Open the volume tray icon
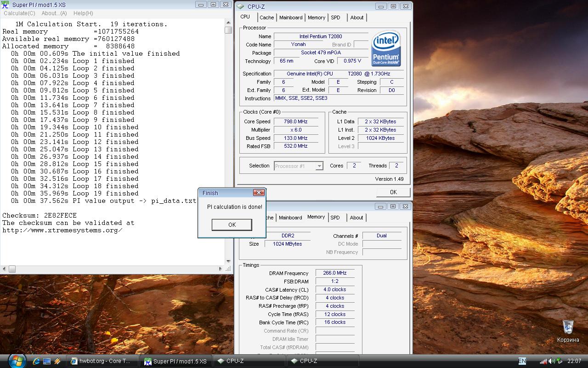Viewport: 588px width, 368px height. [552, 361]
